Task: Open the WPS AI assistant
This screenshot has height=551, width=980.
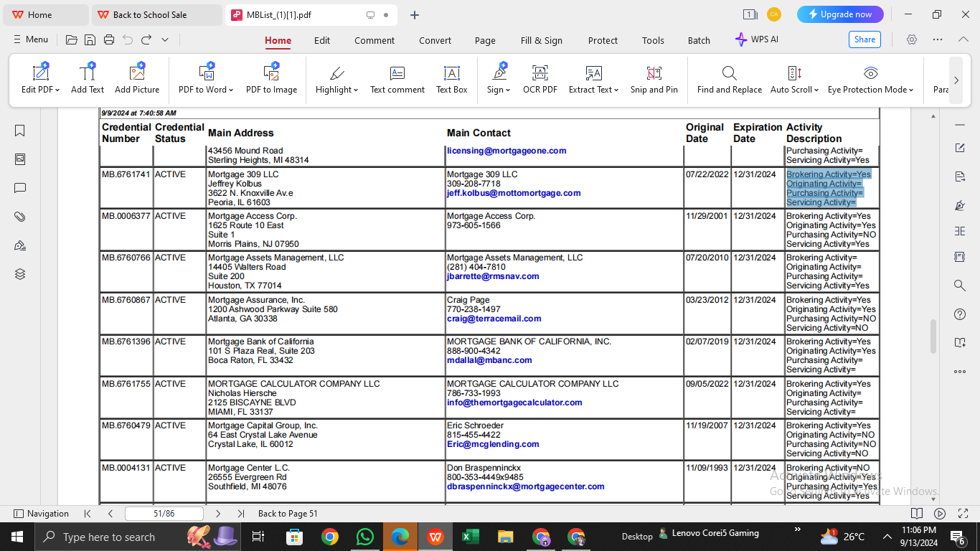Action: pyautogui.click(x=757, y=40)
